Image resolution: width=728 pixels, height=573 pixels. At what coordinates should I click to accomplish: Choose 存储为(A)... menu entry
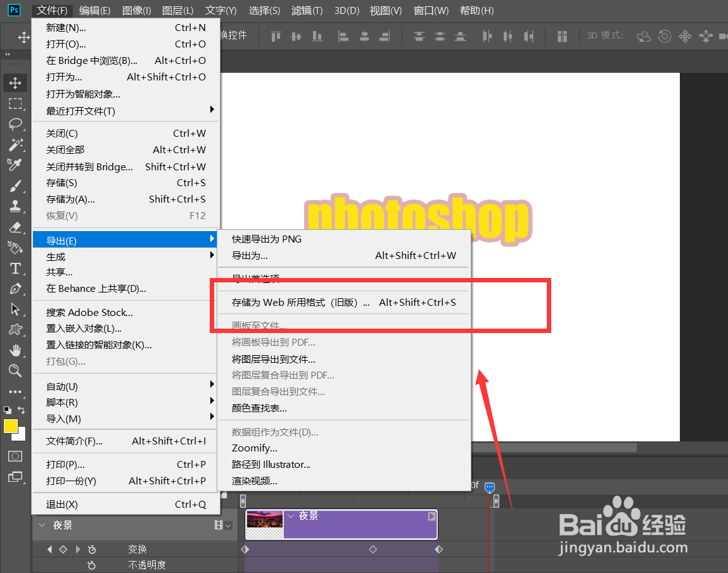pyautogui.click(x=126, y=199)
